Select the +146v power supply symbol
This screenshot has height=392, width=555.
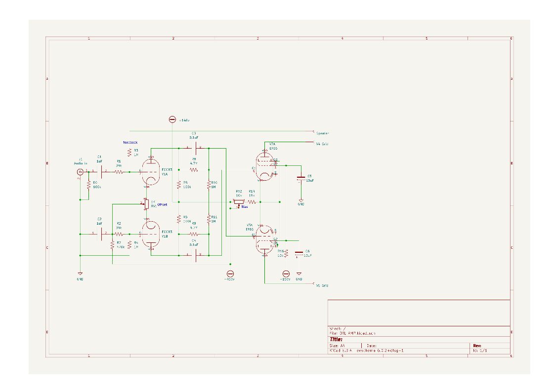(x=172, y=120)
